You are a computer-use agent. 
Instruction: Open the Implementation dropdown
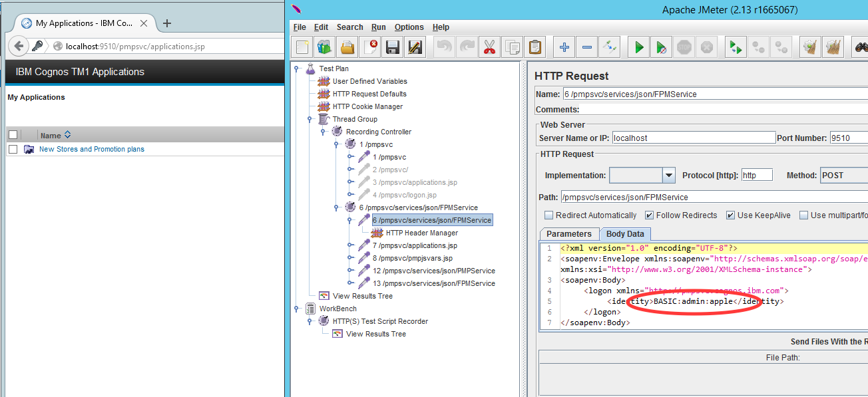tap(670, 176)
